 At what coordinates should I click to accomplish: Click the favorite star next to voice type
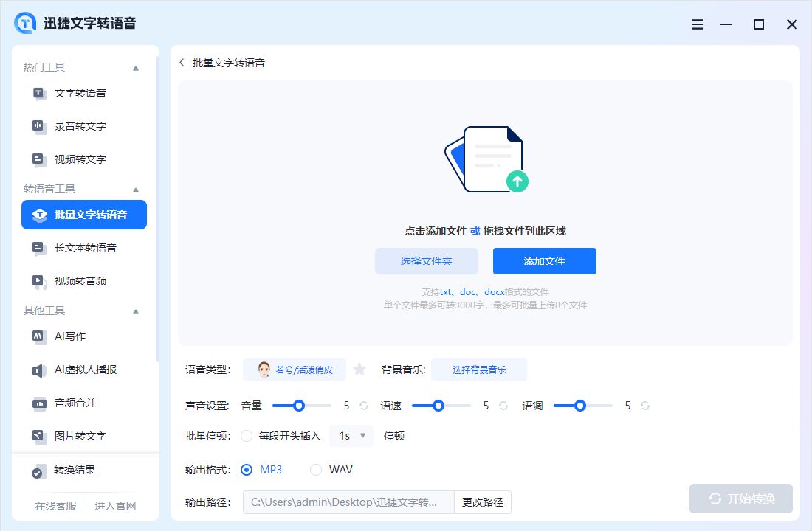tap(359, 369)
